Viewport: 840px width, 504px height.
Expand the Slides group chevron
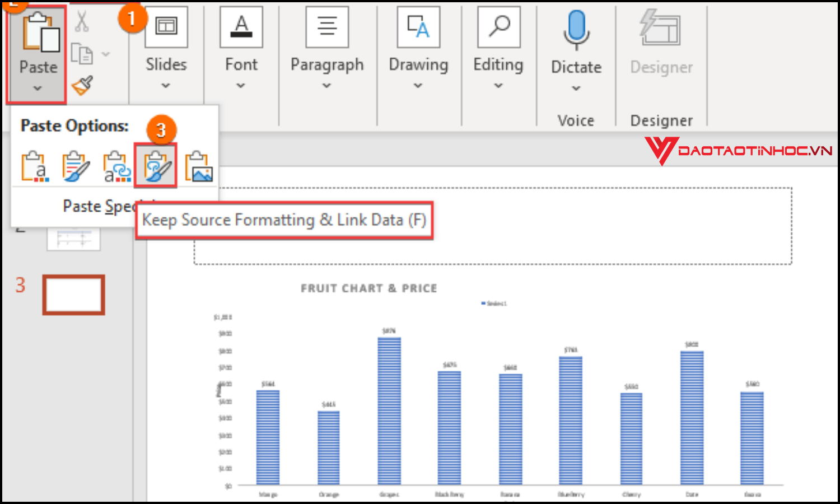click(165, 86)
